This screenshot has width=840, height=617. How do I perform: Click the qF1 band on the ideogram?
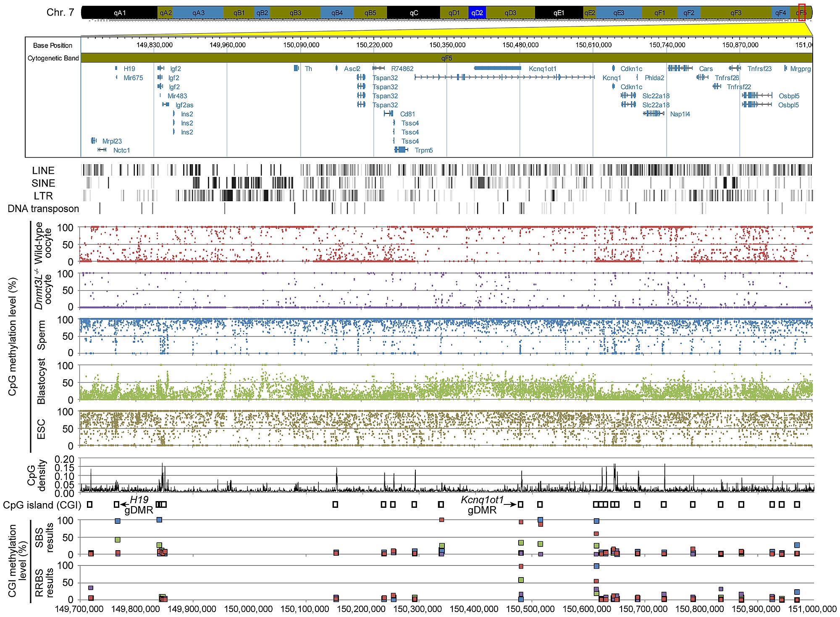(x=659, y=13)
